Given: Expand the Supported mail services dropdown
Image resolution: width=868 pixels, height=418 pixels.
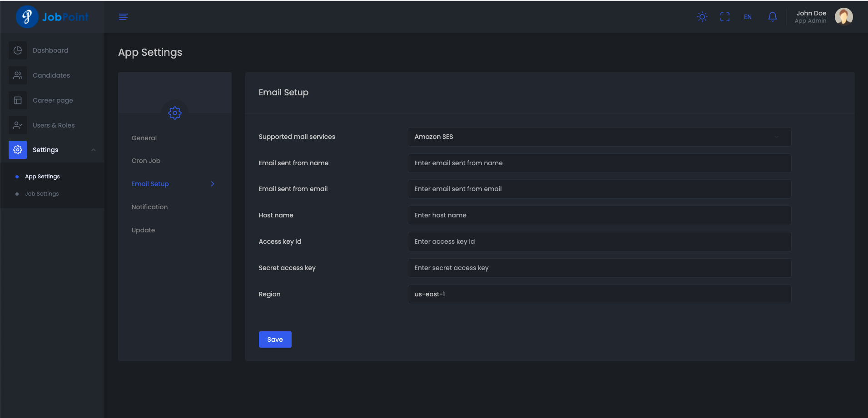Looking at the screenshot, I should pos(599,137).
